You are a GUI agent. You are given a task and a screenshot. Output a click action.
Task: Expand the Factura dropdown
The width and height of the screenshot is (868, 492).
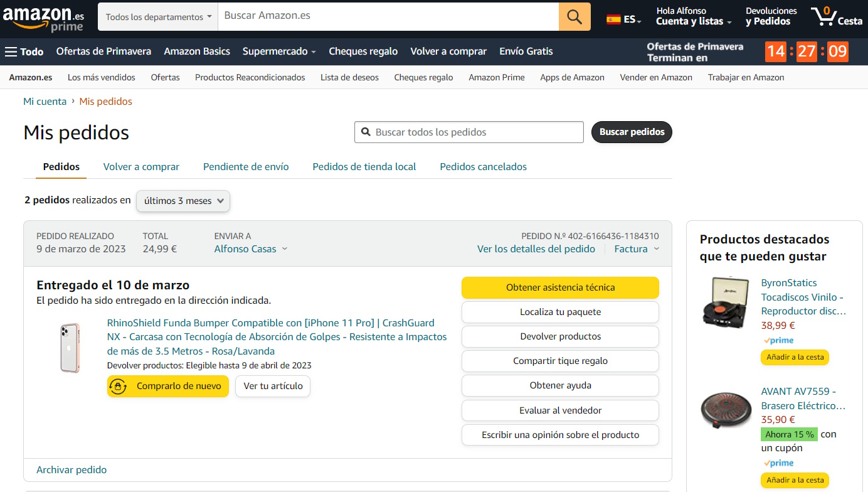point(637,249)
